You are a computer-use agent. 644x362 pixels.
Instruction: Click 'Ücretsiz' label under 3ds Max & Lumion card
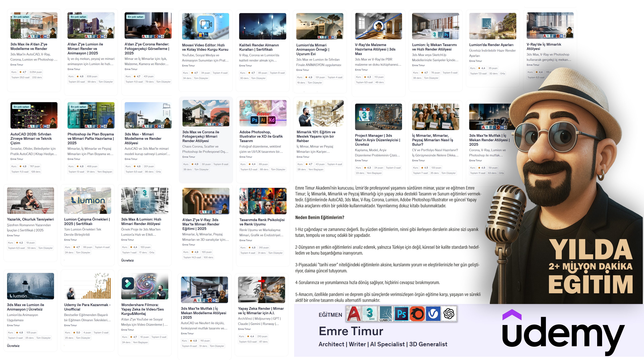(127, 260)
